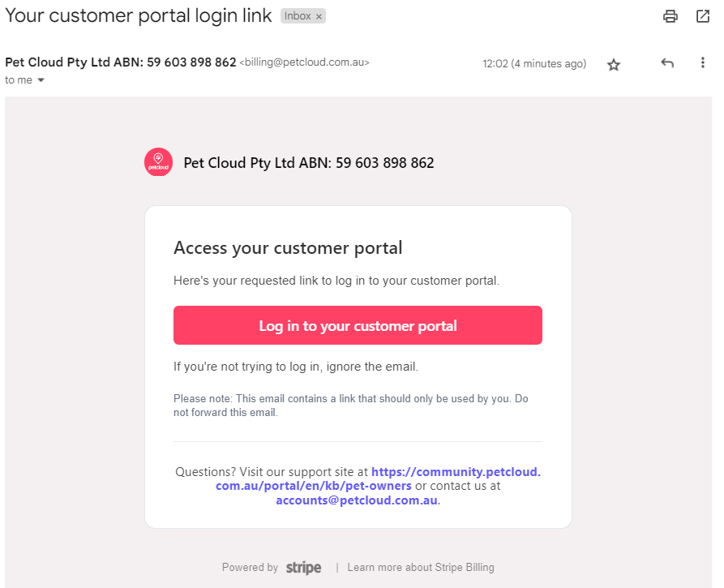
Task: Remove the Inbox label with x
Action: click(x=319, y=17)
